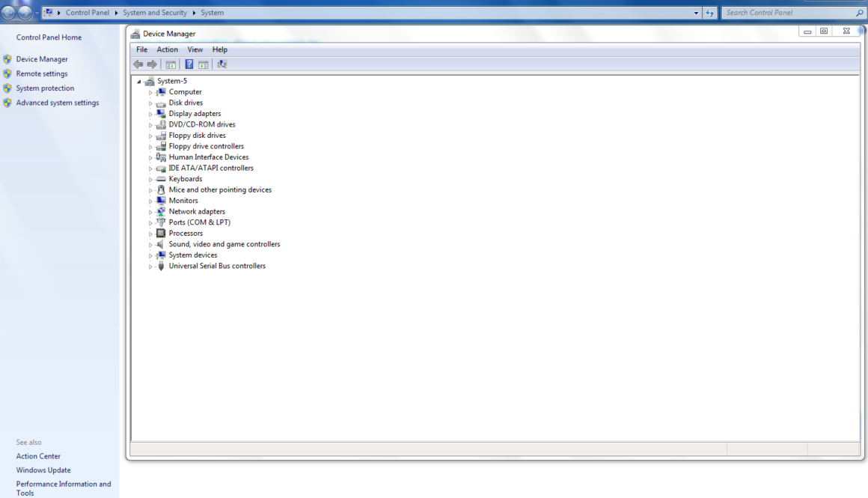Click the Help toolbar icon with question mark
868x498 pixels.
pyautogui.click(x=189, y=64)
